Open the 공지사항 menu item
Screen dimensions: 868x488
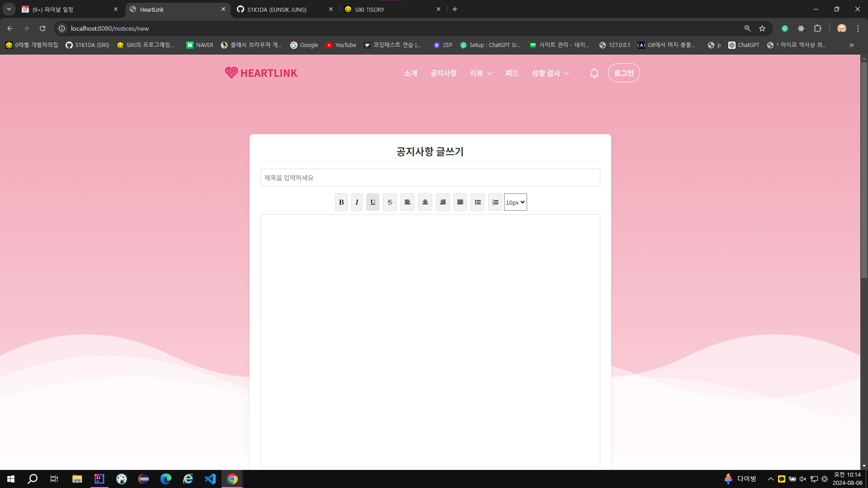point(443,73)
